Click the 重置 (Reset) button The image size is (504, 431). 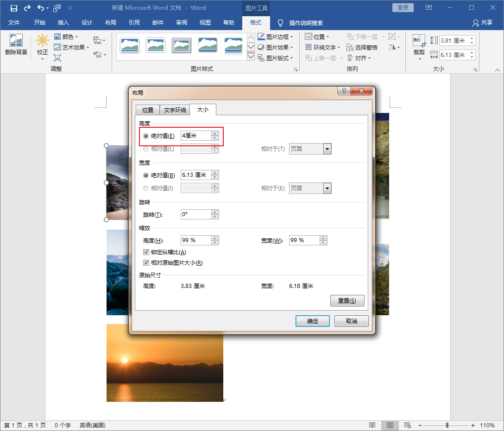(347, 300)
